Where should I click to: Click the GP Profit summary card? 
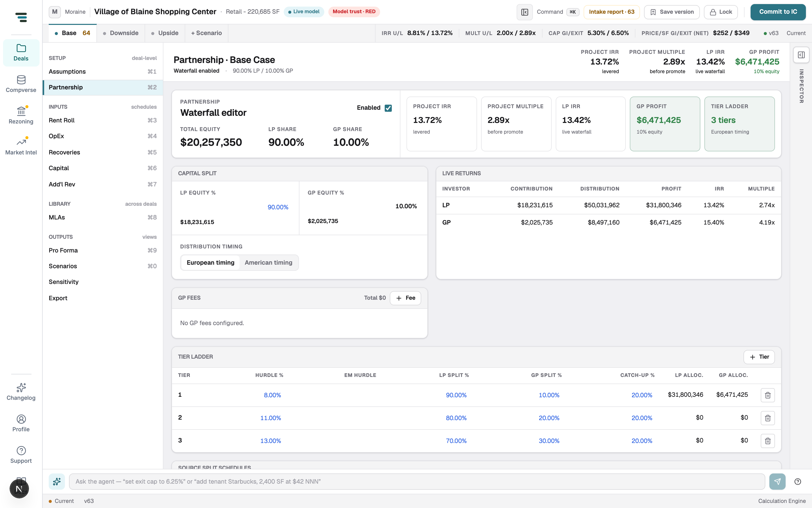coord(665,124)
